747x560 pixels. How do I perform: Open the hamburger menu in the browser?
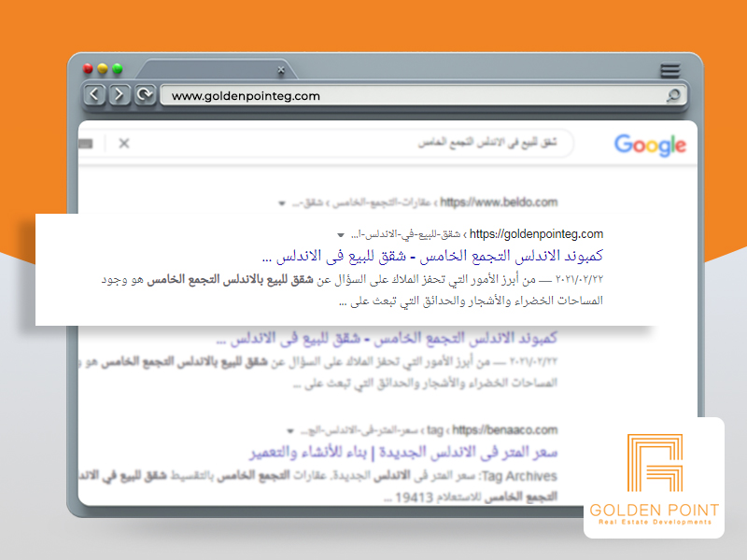tap(669, 71)
